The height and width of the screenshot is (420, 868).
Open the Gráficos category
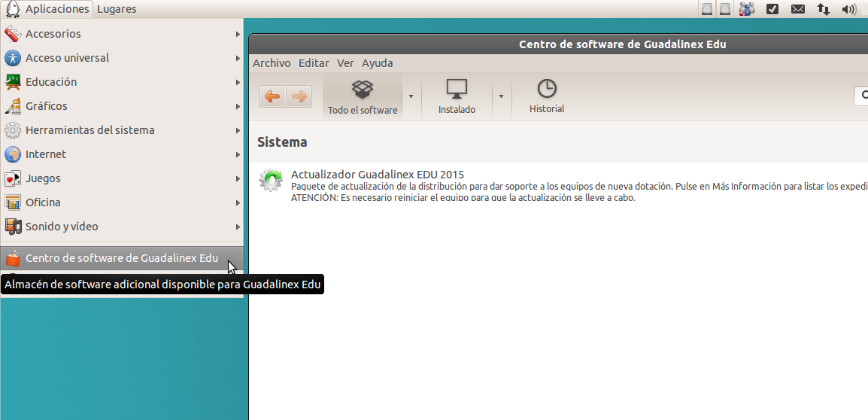click(122, 106)
